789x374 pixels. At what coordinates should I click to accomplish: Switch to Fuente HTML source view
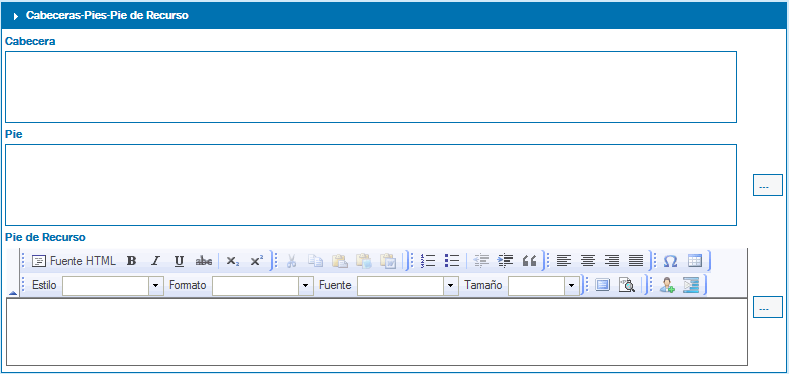point(73,261)
